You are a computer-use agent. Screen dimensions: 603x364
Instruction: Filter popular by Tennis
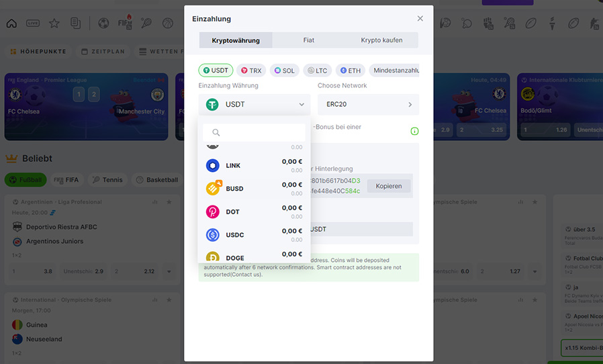(107, 180)
